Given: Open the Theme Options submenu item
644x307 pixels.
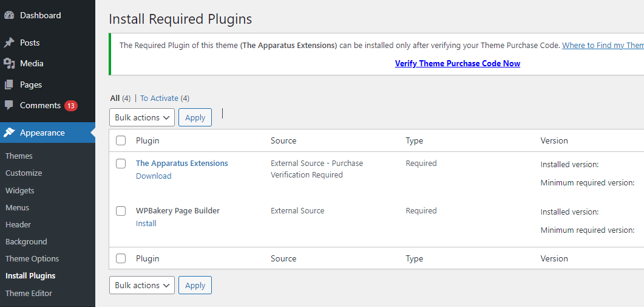Looking at the screenshot, I should 32,258.
